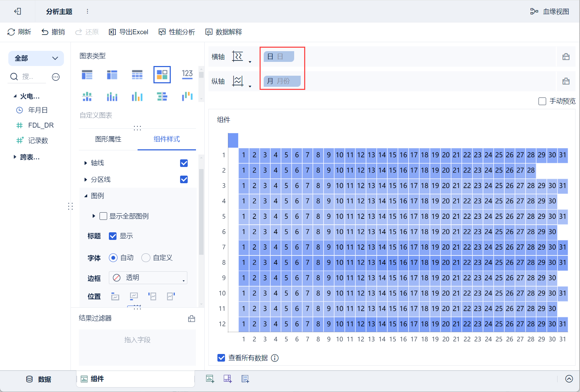580x392 pixels.
Task: Select the rectangle block heatmap chart type
Action: pyautogui.click(x=162, y=74)
